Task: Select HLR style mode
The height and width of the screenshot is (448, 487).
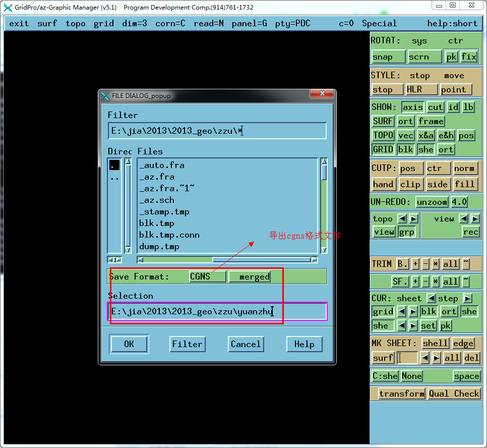Action: click(421, 90)
